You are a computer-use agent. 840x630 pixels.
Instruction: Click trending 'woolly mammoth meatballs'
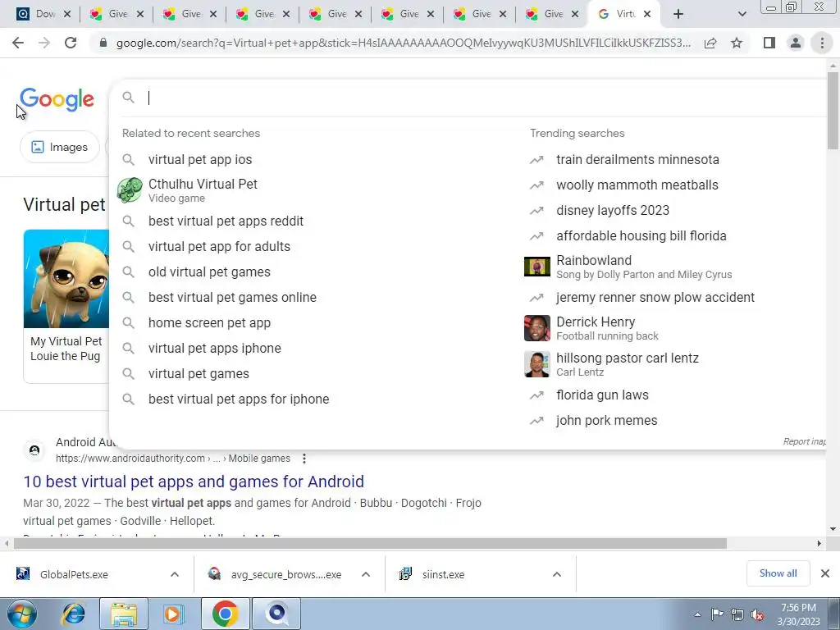coord(637,185)
